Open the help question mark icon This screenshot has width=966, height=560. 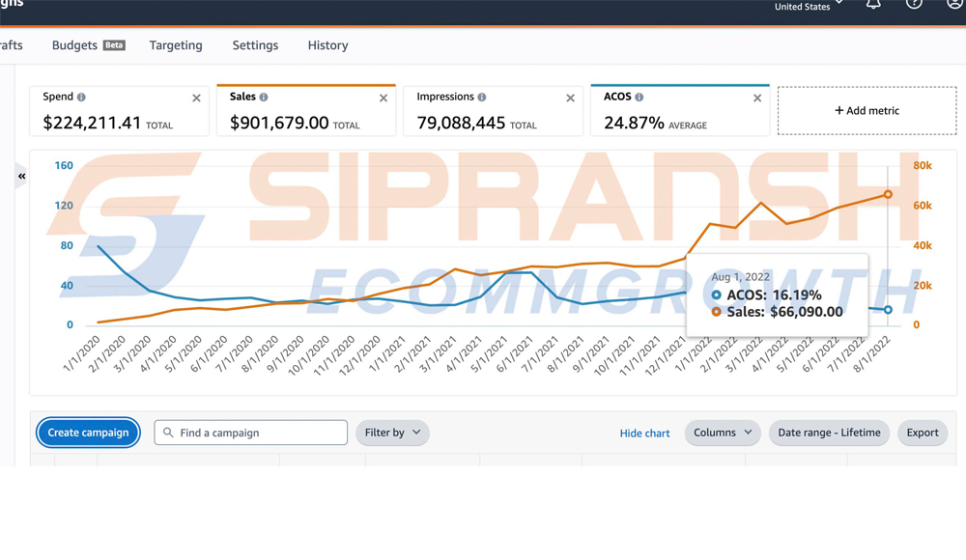tap(914, 5)
